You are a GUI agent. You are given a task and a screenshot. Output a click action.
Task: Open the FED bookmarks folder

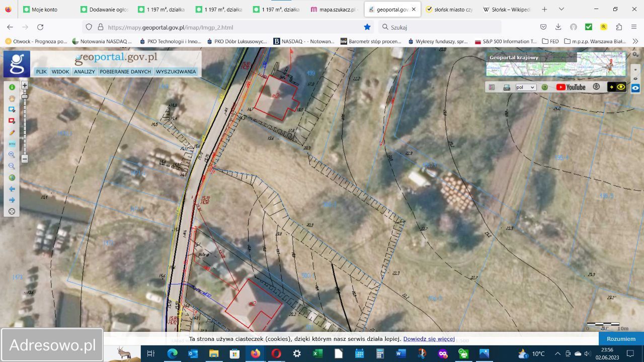coord(551,41)
